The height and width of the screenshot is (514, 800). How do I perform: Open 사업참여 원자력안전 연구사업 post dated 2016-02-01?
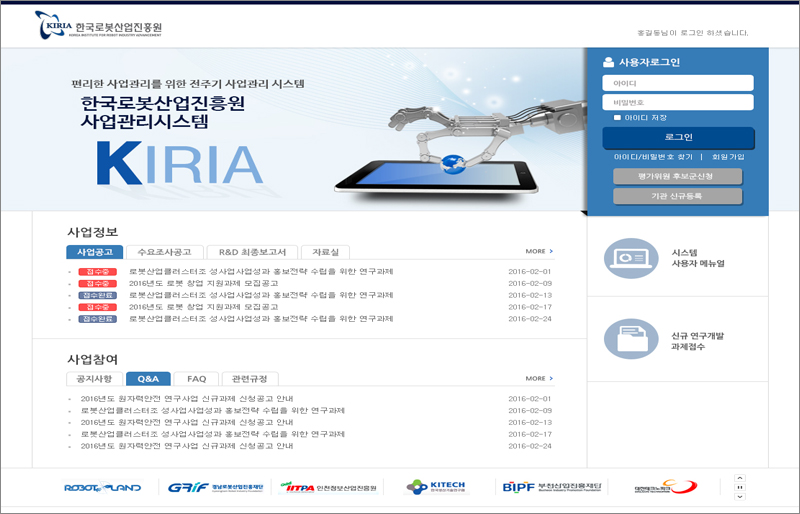pyautogui.click(x=187, y=399)
